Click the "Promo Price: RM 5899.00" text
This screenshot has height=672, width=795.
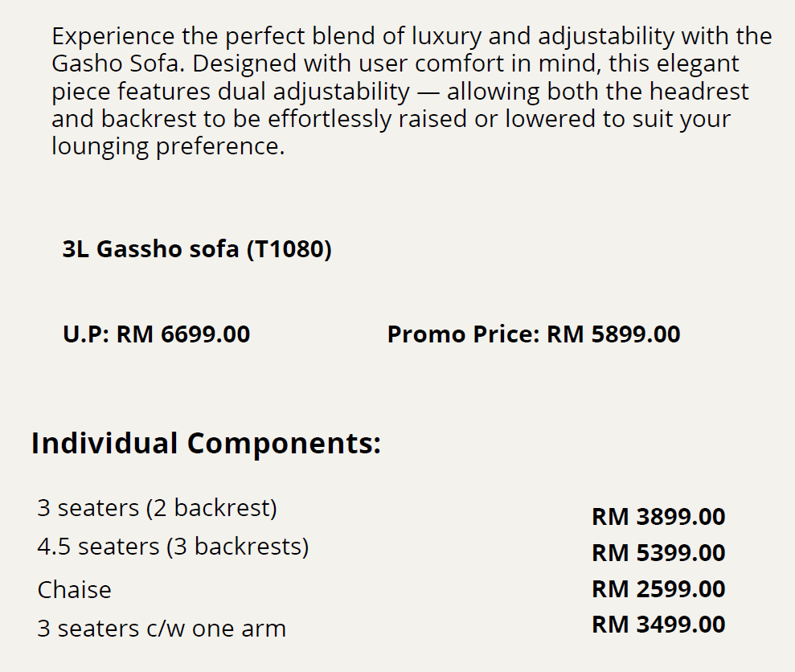click(533, 334)
